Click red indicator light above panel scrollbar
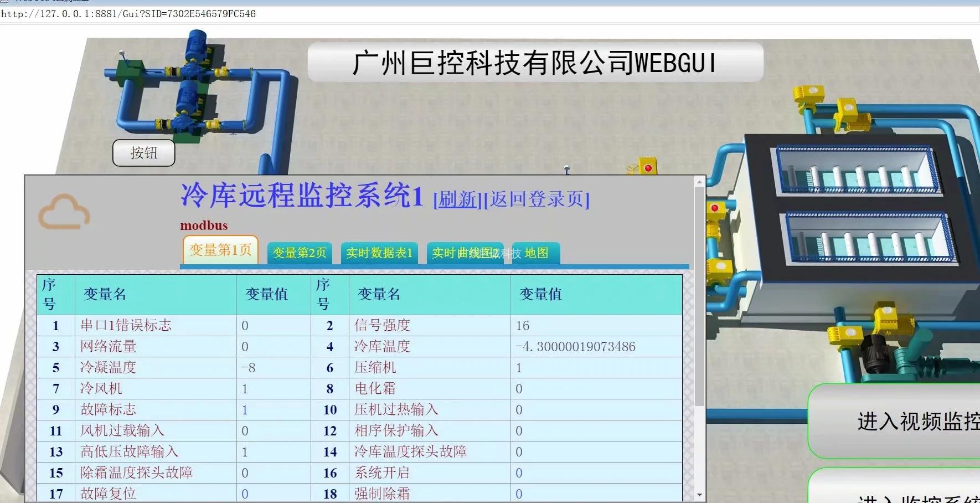Screen dimensions: 980x503 coord(648,167)
